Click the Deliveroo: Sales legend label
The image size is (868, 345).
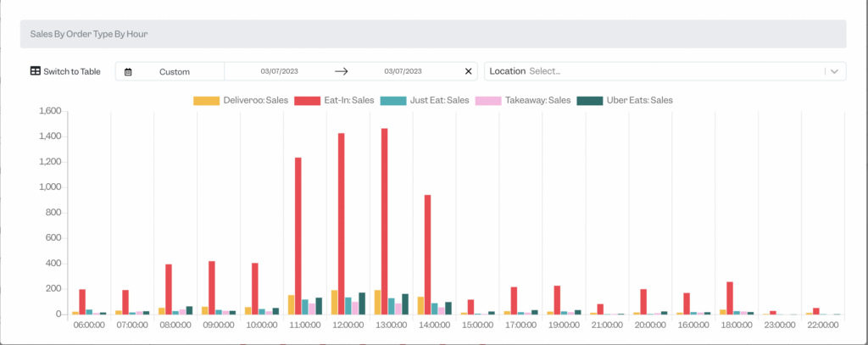(x=256, y=101)
